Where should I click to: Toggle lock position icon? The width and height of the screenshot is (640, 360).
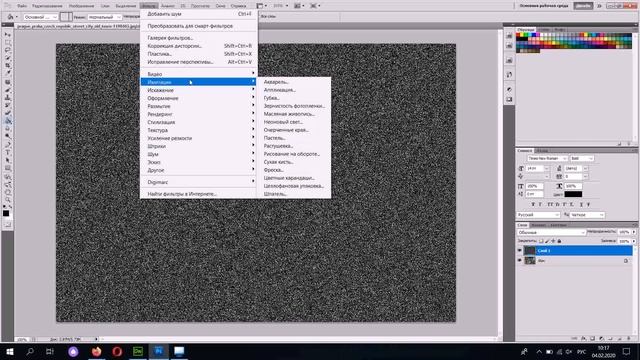click(x=553, y=241)
